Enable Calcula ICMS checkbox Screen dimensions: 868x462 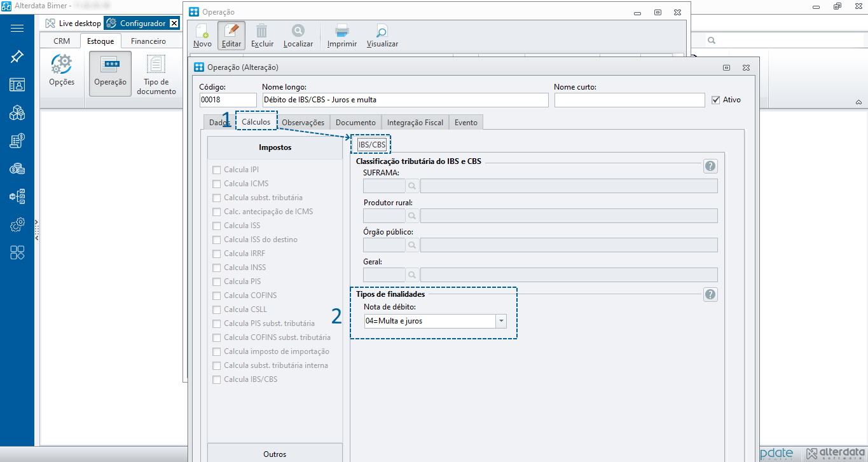[217, 184]
